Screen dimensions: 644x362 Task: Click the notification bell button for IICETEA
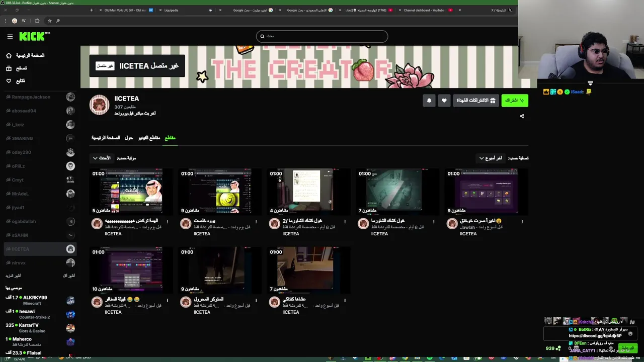click(429, 101)
